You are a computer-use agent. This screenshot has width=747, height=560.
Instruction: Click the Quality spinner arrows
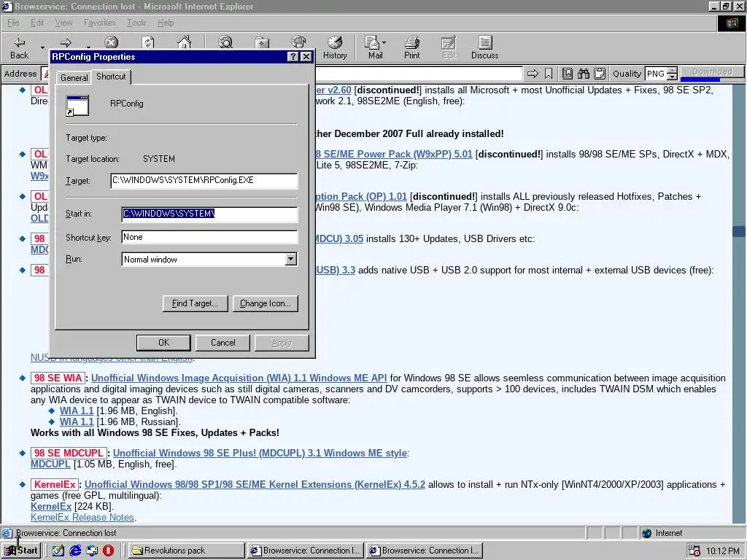coord(672,74)
